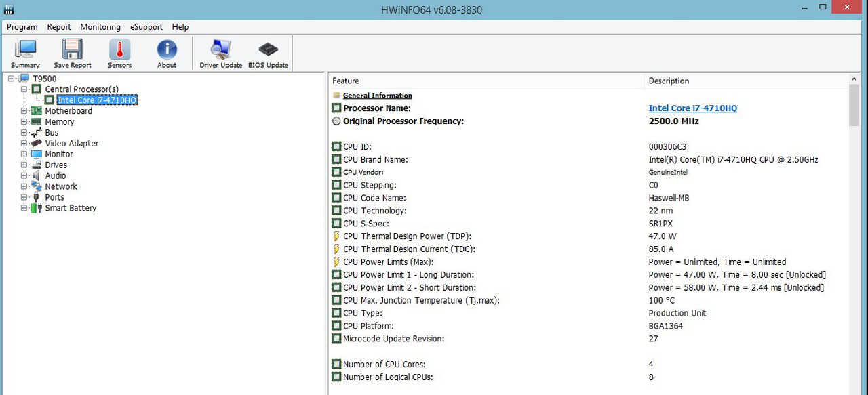Screen dimensions: 868x395
Task: Open the Intel Core i7-4710HQ description link
Action: coord(693,108)
